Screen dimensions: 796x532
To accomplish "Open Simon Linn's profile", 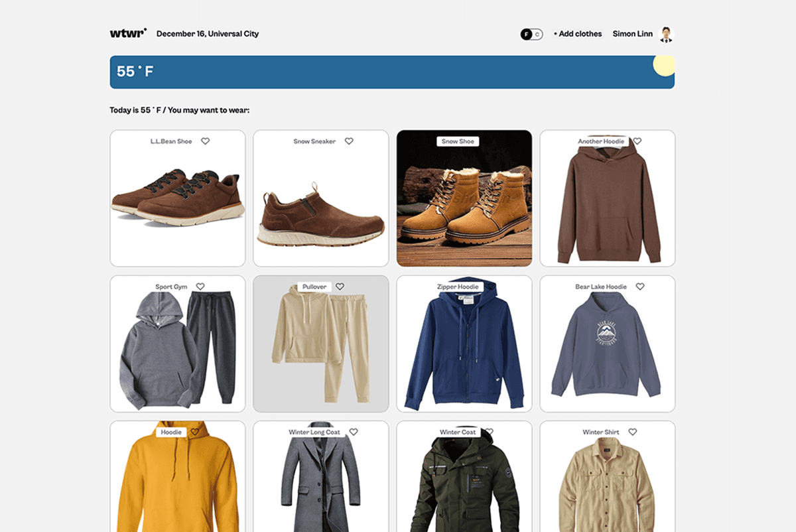I will click(632, 33).
